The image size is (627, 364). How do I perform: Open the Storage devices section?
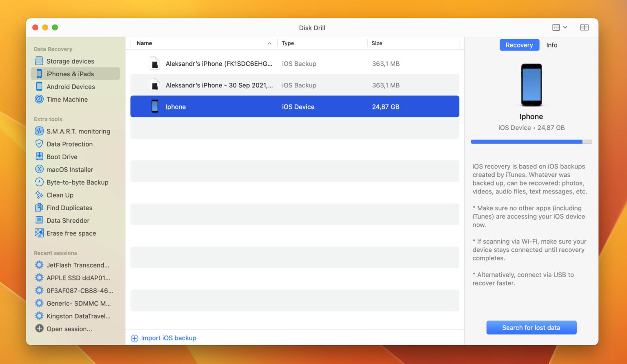pos(70,61)
